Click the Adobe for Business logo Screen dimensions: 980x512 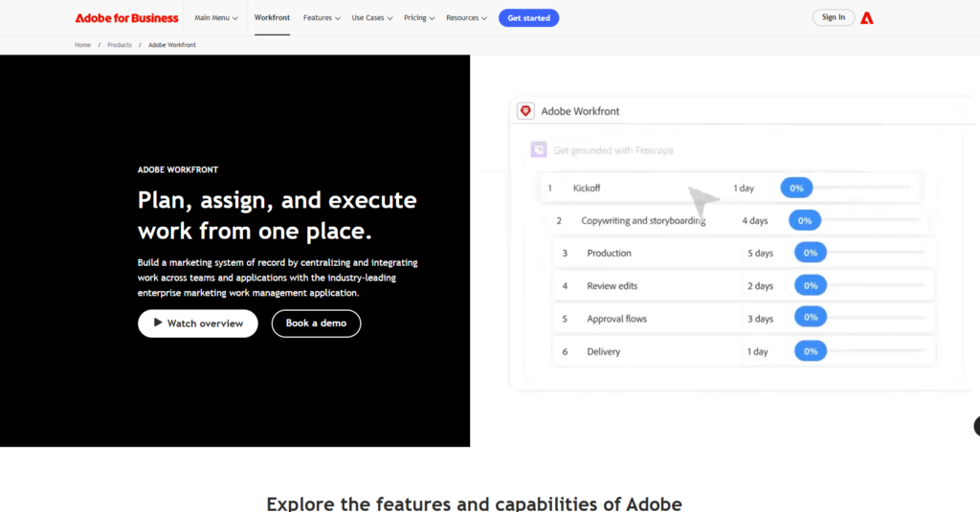point(126,18)
